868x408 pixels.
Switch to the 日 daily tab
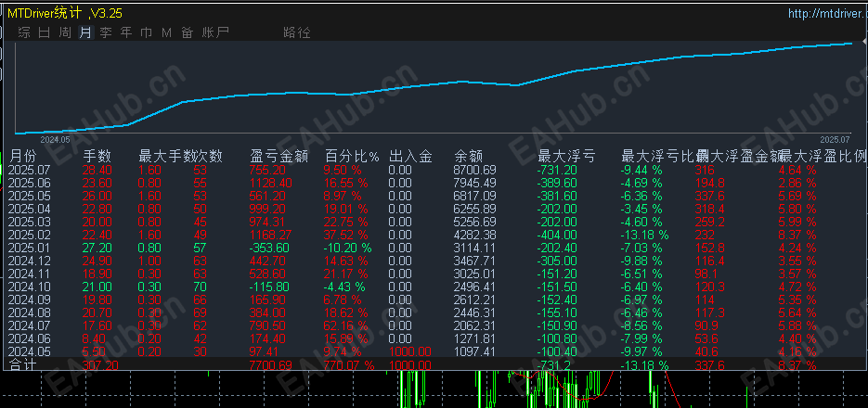[x=45, y=32]
